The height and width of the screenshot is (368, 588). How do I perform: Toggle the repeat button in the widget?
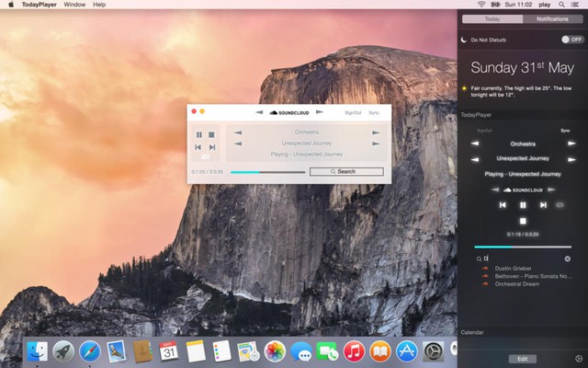560,205
